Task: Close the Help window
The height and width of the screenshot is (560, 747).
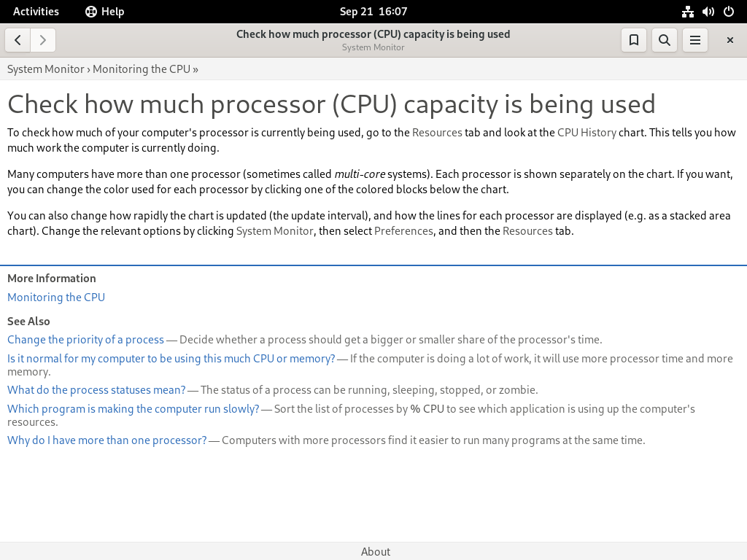Action: tap(729, 40)
